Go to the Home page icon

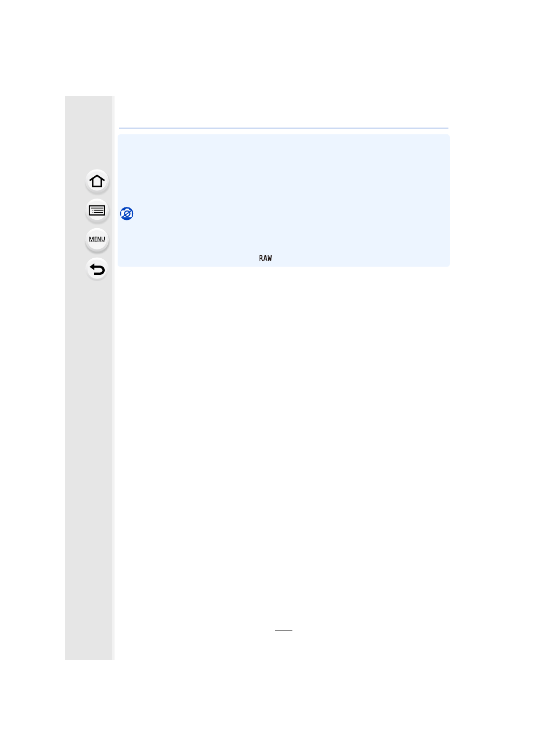click(97, 181)
